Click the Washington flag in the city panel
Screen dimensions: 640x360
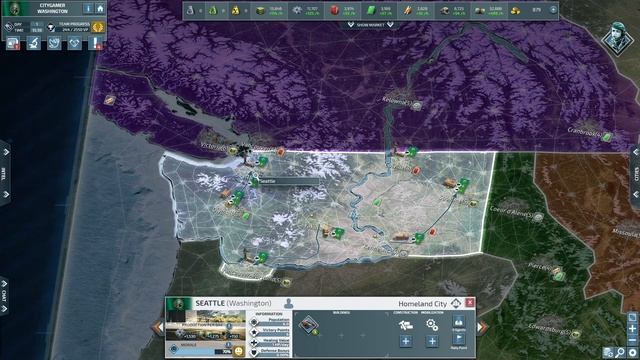click(178, 304)
